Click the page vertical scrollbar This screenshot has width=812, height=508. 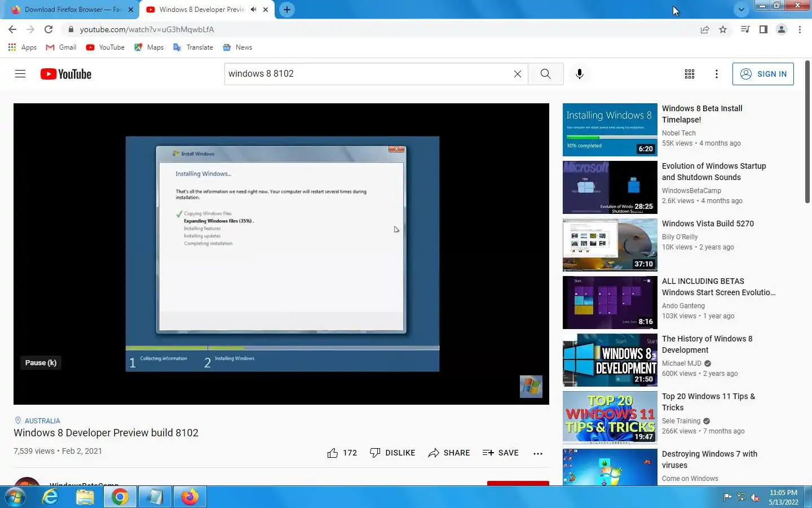(807, 132)
